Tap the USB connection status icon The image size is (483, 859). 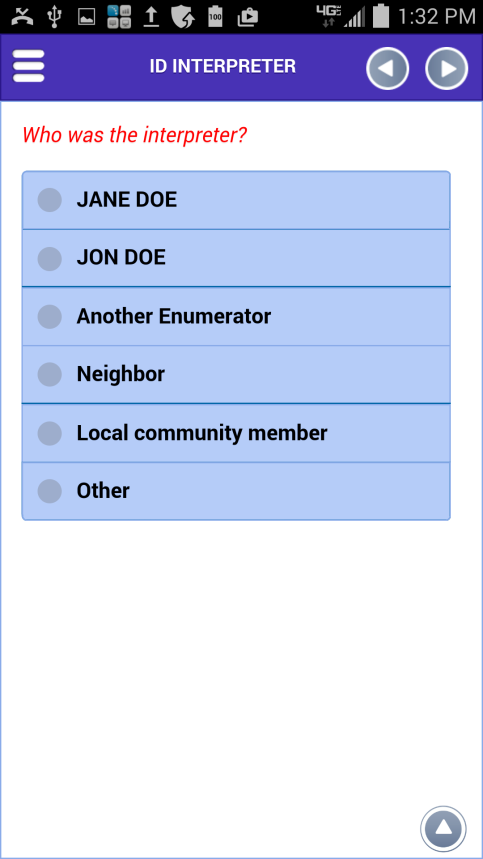point(53,16)
